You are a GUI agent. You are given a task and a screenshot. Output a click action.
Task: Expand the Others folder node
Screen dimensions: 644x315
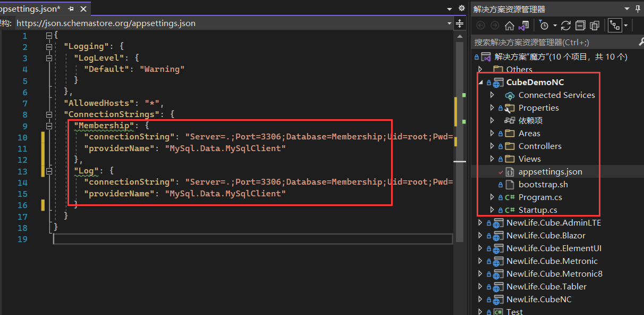point(481,70)
